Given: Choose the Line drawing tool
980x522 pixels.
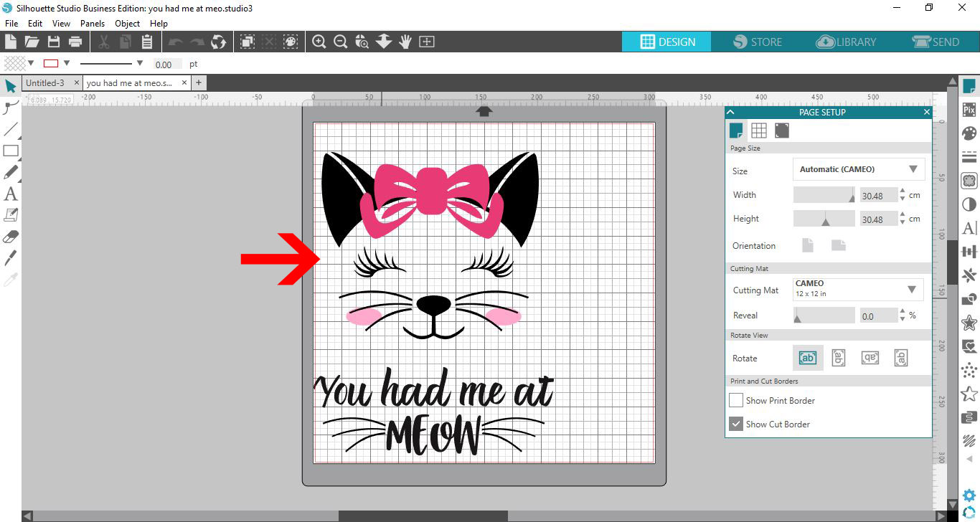Looking at the screenshot, I should [11, 129].
